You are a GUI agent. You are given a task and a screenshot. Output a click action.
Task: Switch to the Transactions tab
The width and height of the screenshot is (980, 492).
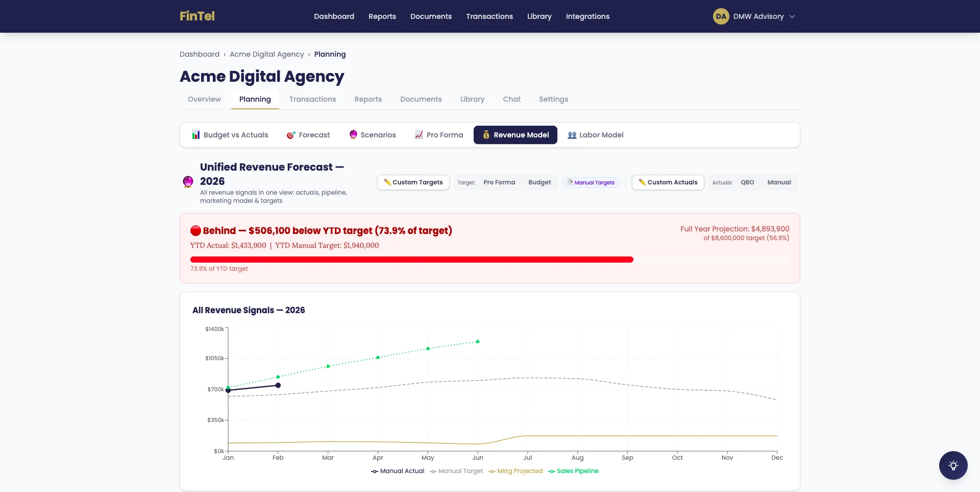pos(312,99)
